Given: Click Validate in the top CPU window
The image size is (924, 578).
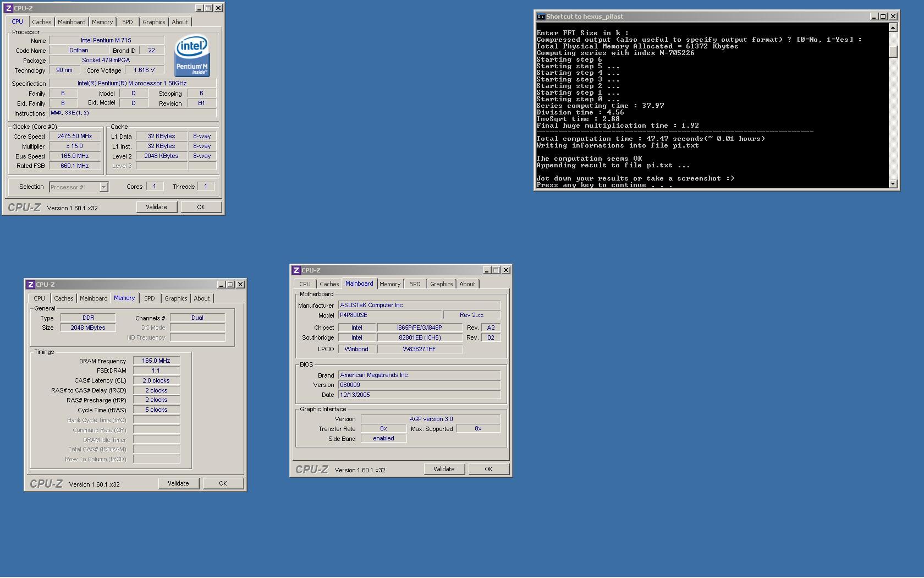Looking at the screenshot, I should [156, 207].
